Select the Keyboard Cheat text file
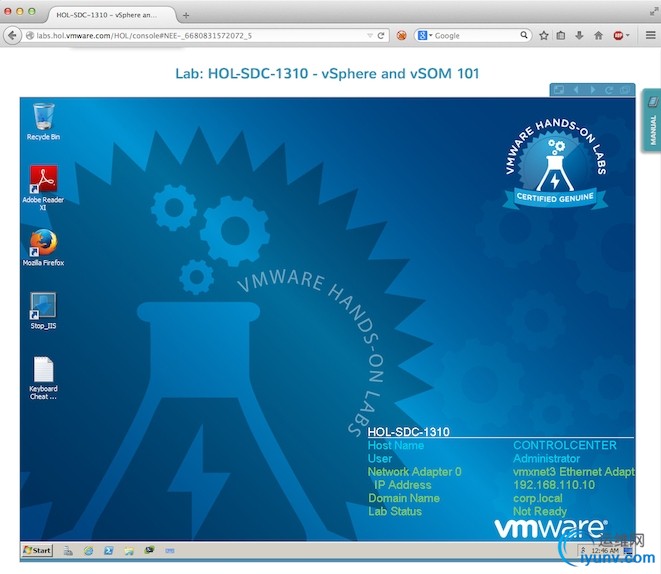The width and height of the screenshot is (661, 574). (x=43, y=378)
